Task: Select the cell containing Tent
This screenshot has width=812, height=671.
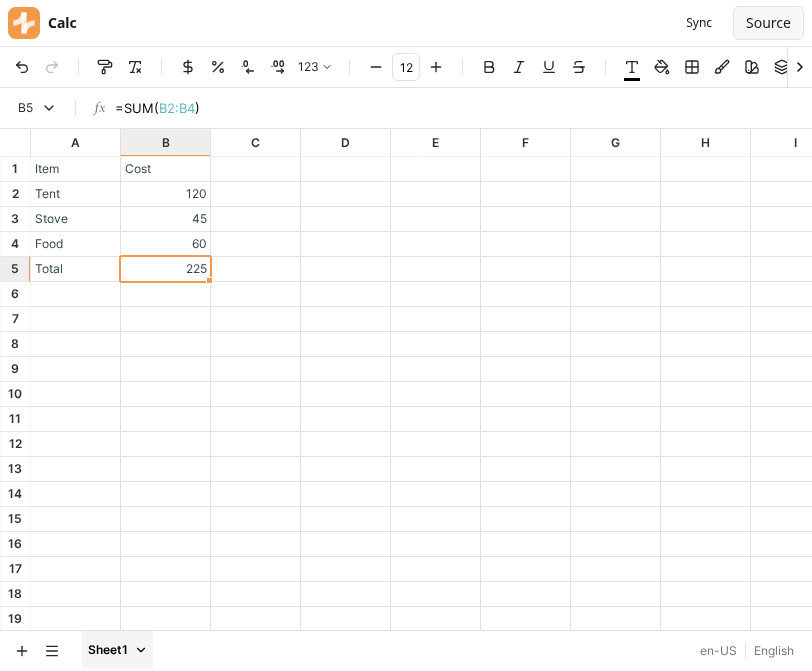Action: coord(76,194)
